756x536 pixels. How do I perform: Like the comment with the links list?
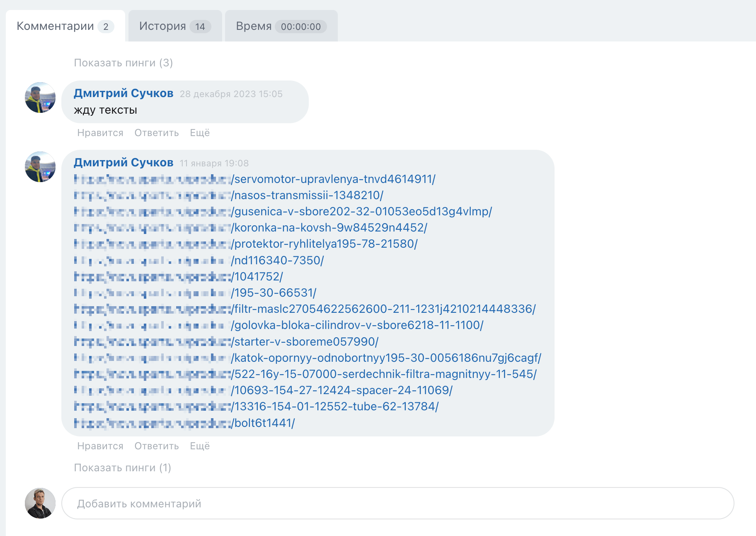(100, 446)
